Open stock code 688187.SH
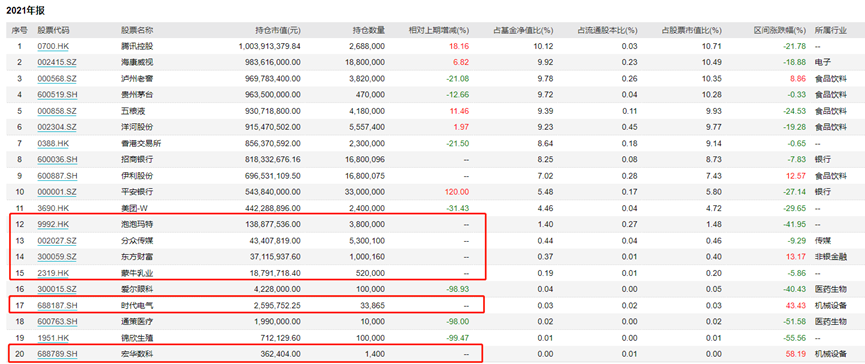Image resolution: width=865 pixels, height=364 pixels. [x=57, y=306]
